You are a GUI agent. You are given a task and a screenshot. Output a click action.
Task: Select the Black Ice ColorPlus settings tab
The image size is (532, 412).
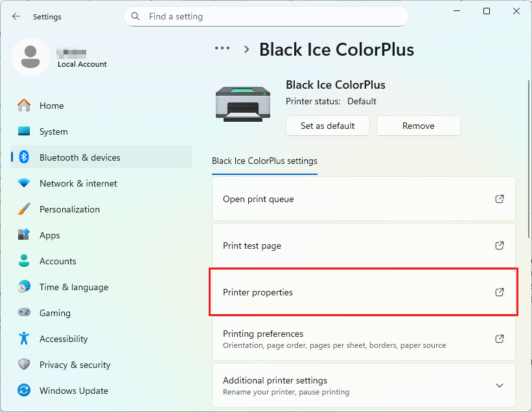[x=264, y=161]
